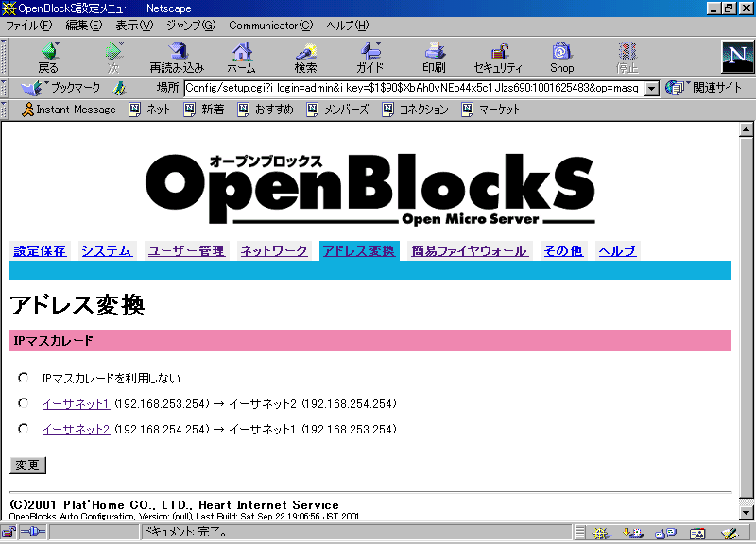Click the 変更 submit button
Screen dimensions: 756x544
[27, 465]
